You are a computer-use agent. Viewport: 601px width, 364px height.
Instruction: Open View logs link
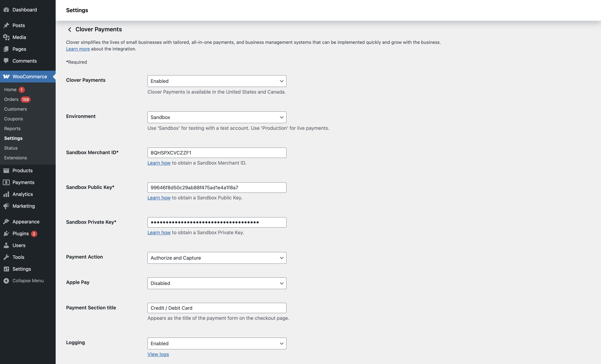coord(158,354)
